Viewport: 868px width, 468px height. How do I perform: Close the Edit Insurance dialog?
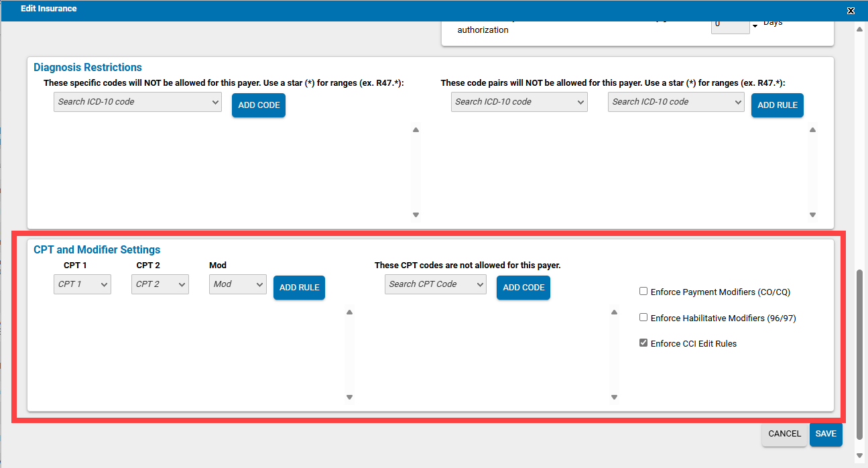pyautogui.click(x=850, y=10)
